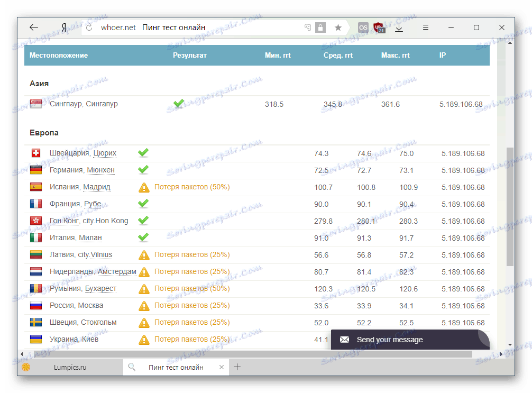Close the Пинг тест онлайн tab
Viewport: 532px width, 393px height.
click(221, 367)
